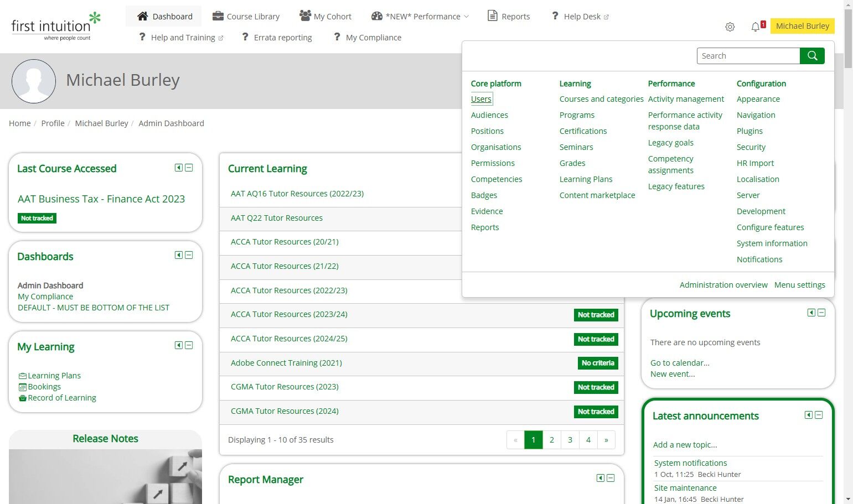Open the notifications bell
Viewport: 853px width, 504px height.
(756, 27)
